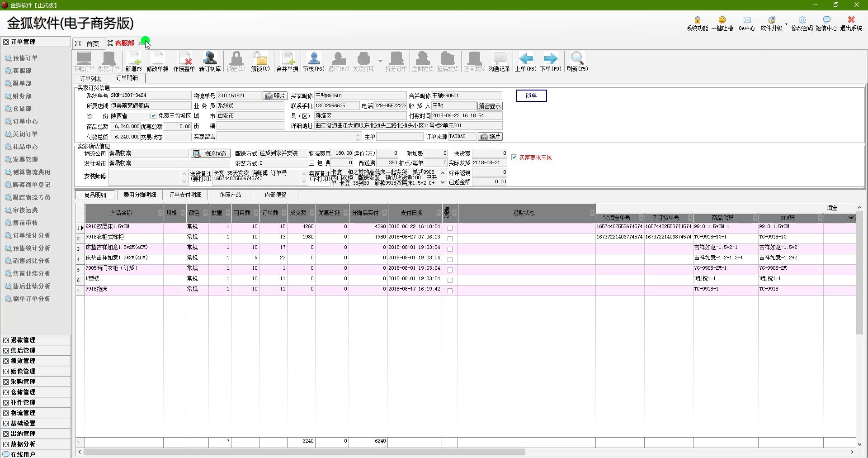Open 沟通记录 chat bubble icon
The height and width of the screenshot is (458, 868).
click(x=499, y=58)
